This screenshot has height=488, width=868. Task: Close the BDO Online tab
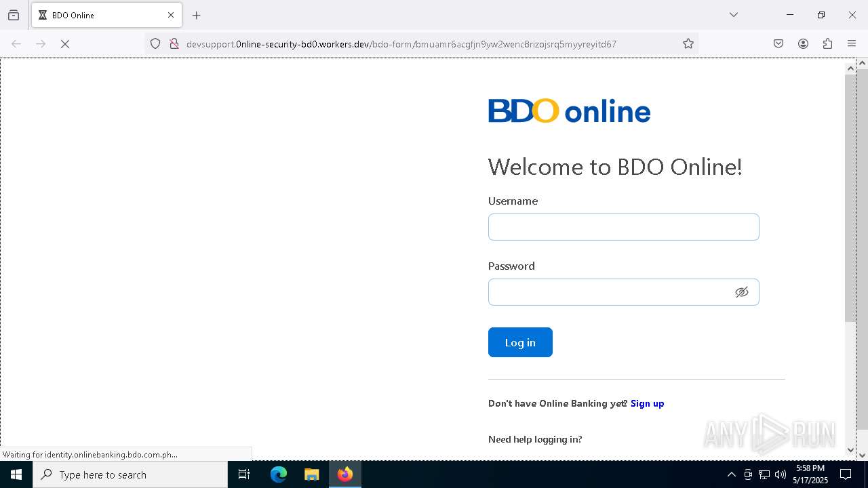click(171, 15)
